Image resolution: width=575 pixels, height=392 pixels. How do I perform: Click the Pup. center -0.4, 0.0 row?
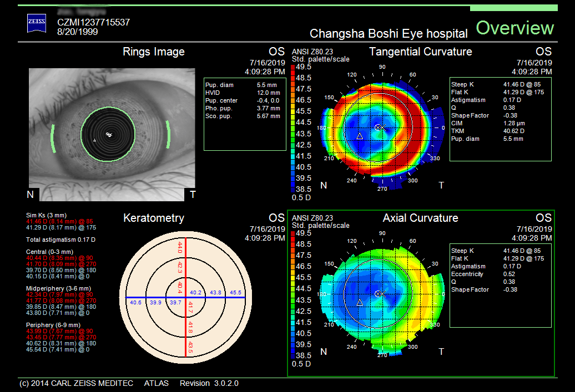[x=243, y=100]
